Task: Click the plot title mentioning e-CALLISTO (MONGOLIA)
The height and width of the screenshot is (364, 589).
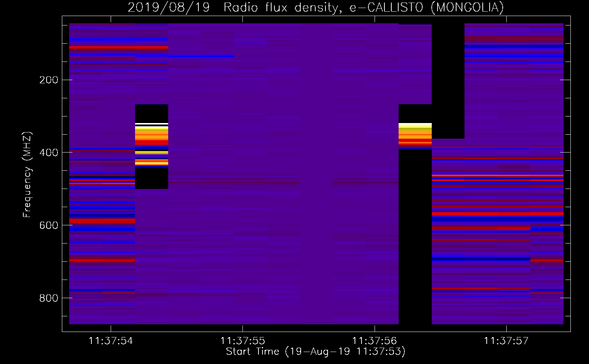Action: [316, 7]
